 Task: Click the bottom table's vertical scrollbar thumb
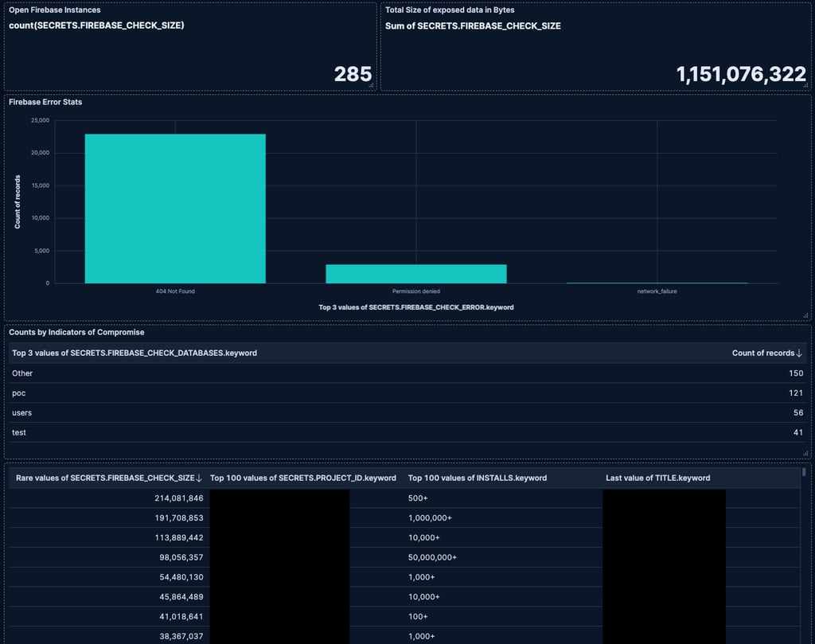pos(804,472)
